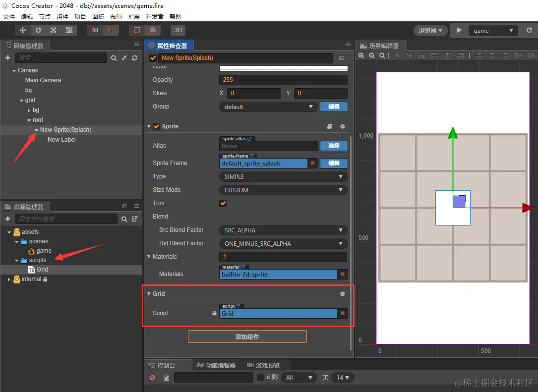Open the Grid component gear settings

click(343, 294)
